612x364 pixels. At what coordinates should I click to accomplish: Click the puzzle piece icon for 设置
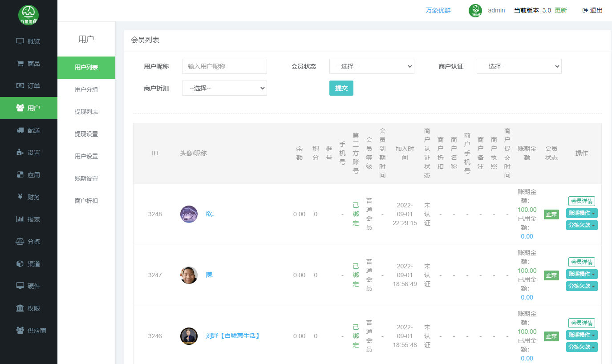click(x=20, y=153)
